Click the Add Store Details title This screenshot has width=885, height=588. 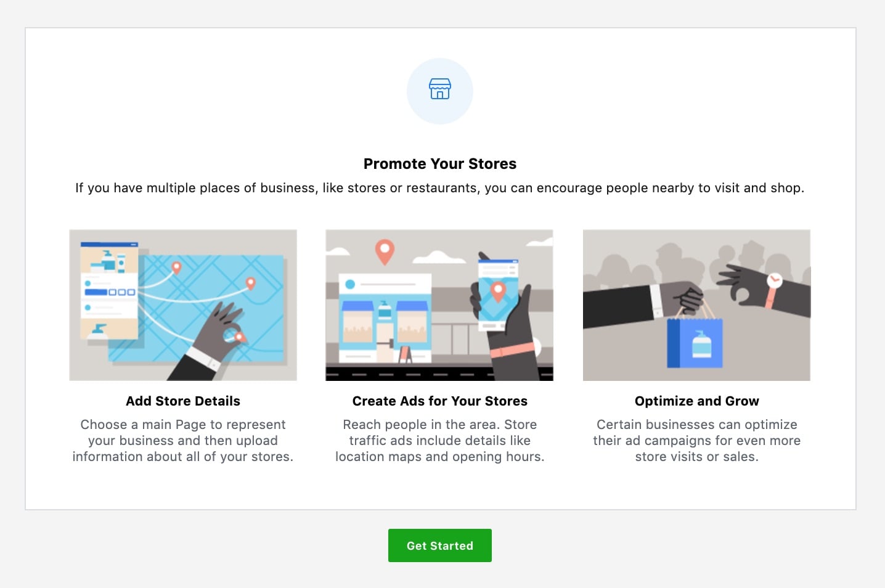[183, 401]
